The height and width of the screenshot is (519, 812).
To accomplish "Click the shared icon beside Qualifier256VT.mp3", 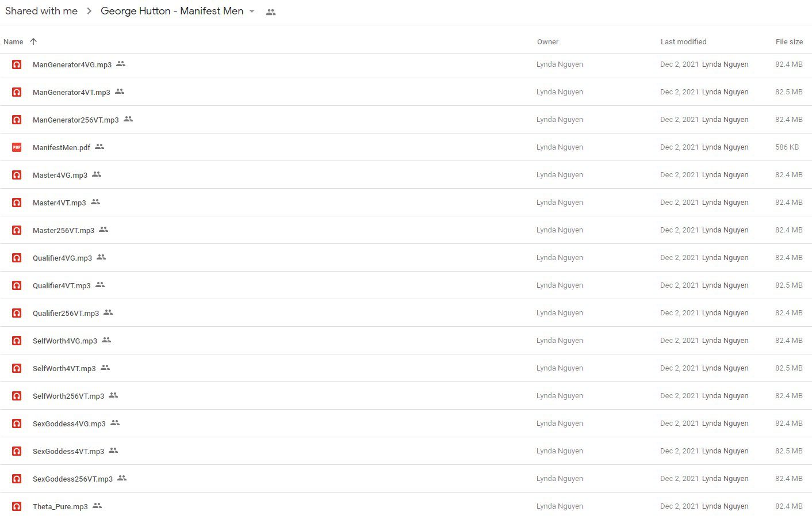I will (x=108, y=312).
